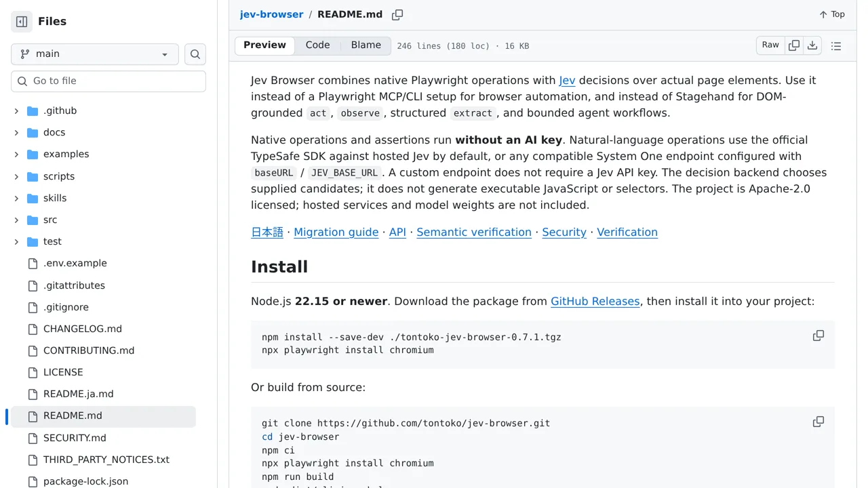Switch to the Blame tab
This screenshot has width=868, height=488.
point(366,45)
